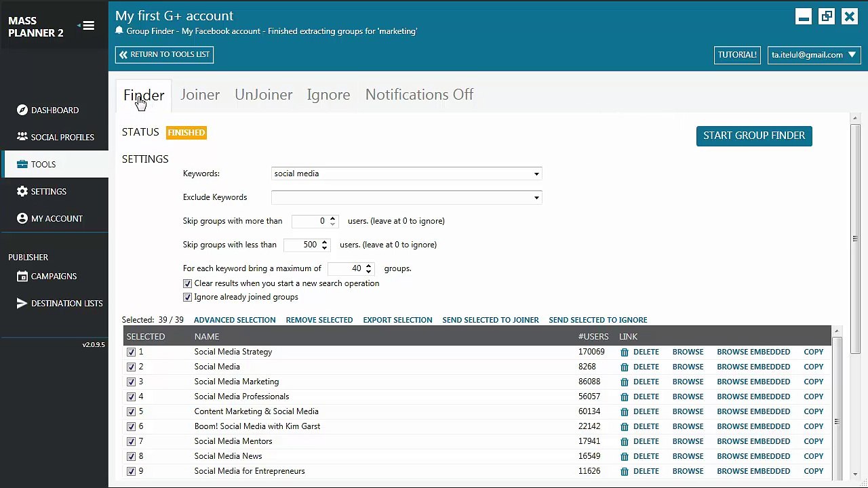Viewport: 868px width, 488px height.
Task: Click Advanced Selection link
Action: coord(235,320)
